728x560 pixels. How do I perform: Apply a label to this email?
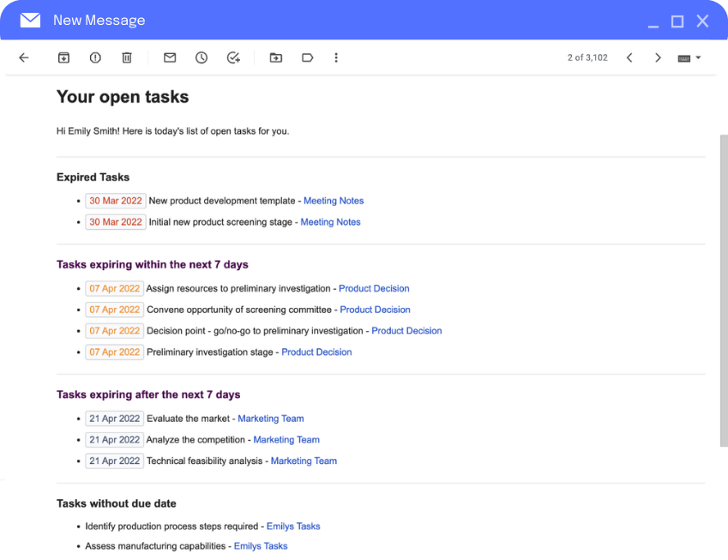click(307, 57)
